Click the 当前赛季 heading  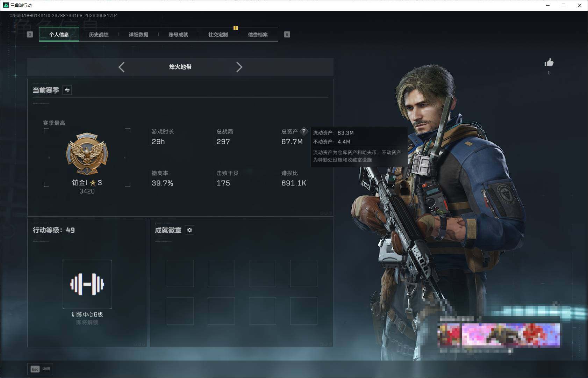(46, 90)
